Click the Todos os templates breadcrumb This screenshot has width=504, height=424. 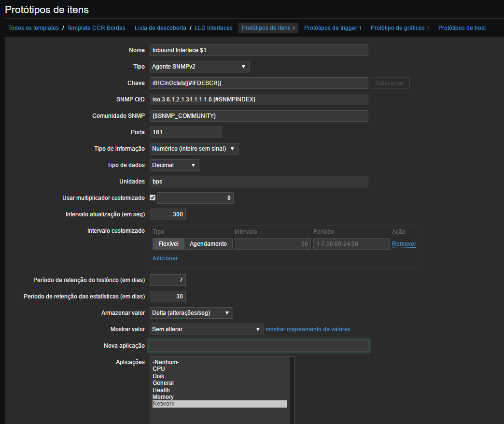tap(33, 28)
